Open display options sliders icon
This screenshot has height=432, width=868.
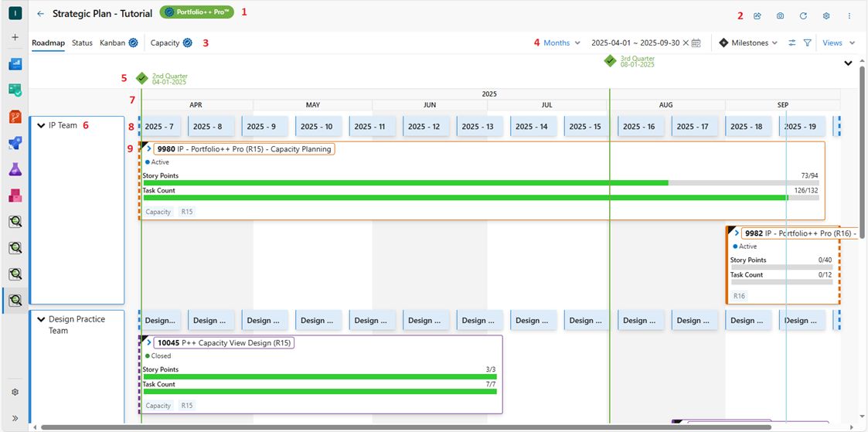792,43
